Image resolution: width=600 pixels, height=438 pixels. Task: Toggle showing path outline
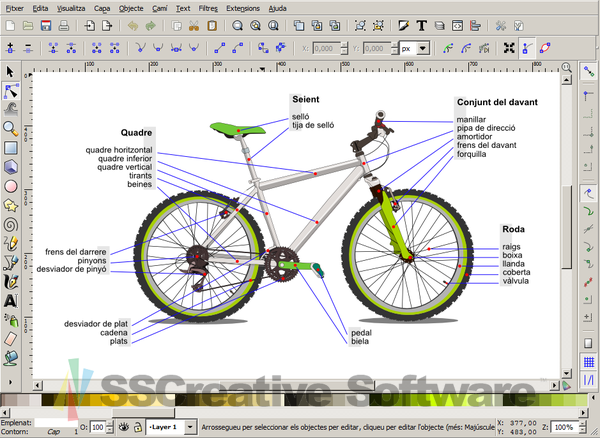[x=545, y=48]
